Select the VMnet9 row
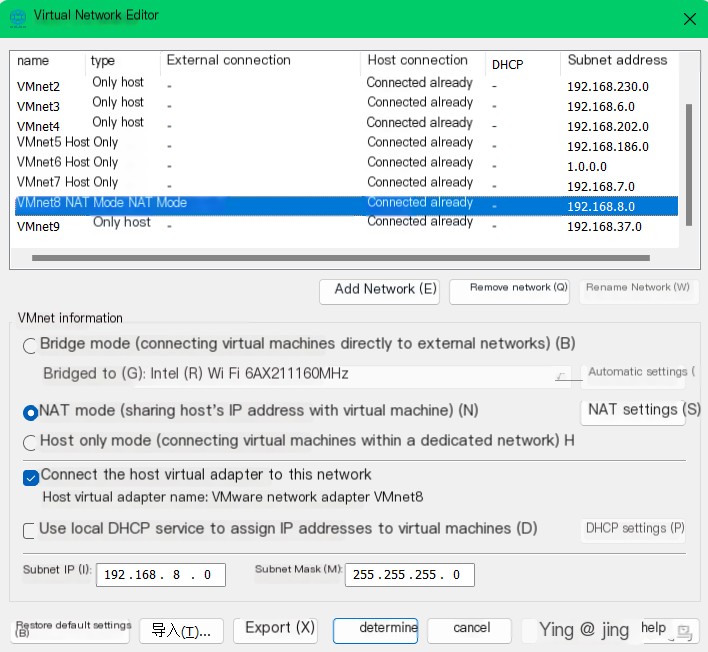 click(x=346, y=224)
